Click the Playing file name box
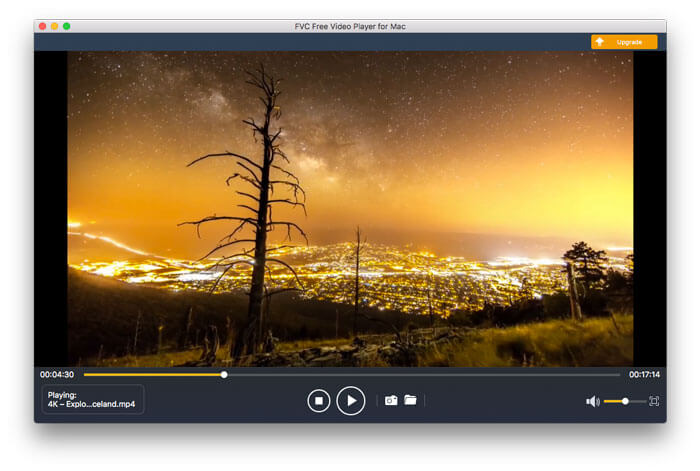This screenshot has width=700, height=471. tap(93, 400)
